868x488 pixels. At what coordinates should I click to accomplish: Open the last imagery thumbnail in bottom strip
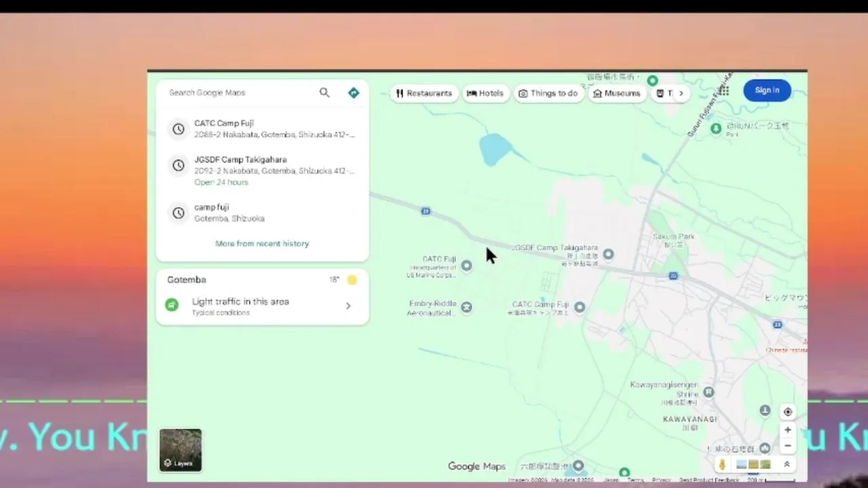(766, 464)
